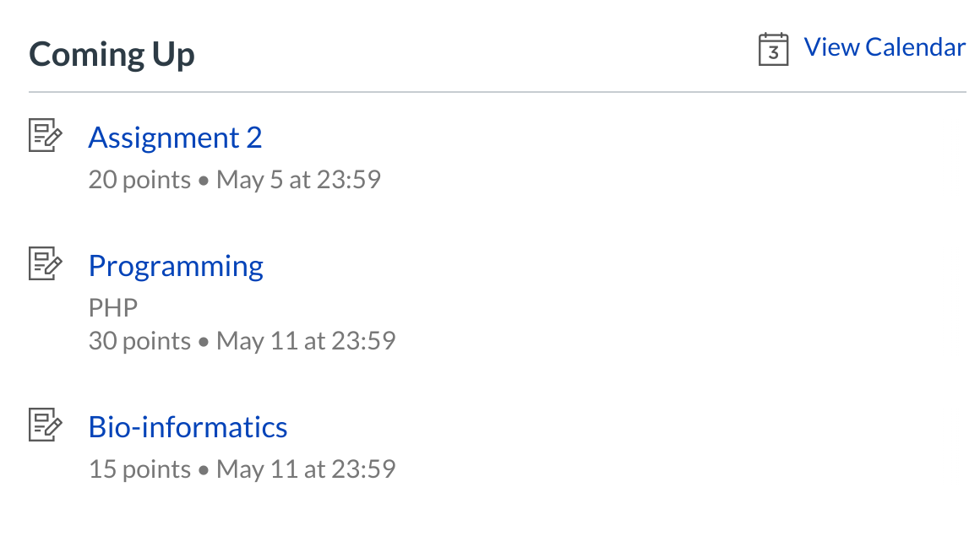Click the May 5 at 23:59 due date

tap(298, 180)
